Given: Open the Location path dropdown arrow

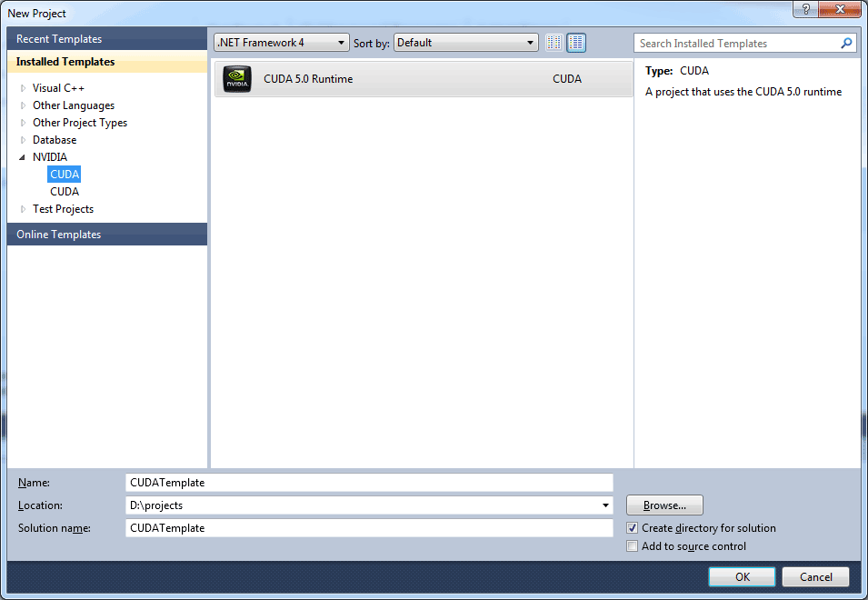Looking at the screenshot, I should pyautogui.click(x=605, y=505).
